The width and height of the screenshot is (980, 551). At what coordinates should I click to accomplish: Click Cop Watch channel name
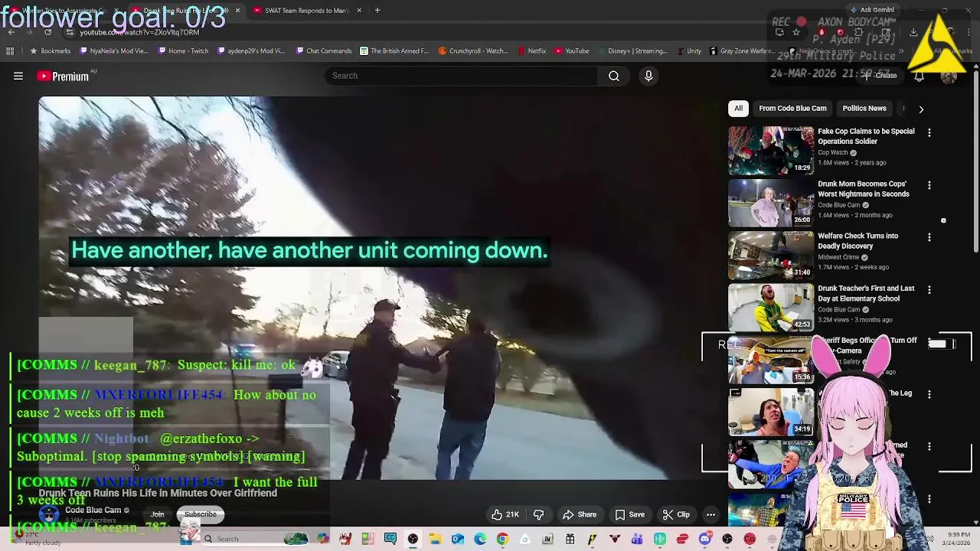pyautogui.click(x=832, y=152)
